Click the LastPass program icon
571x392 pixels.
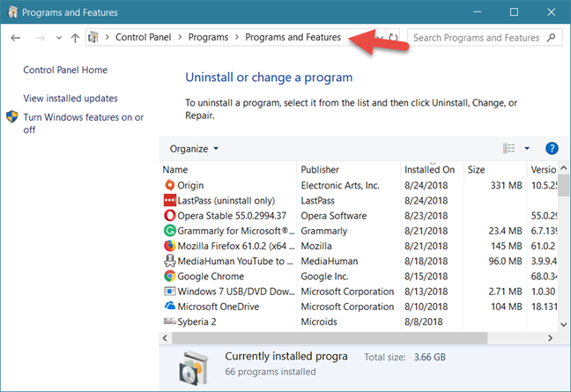[x=170, y=201]
